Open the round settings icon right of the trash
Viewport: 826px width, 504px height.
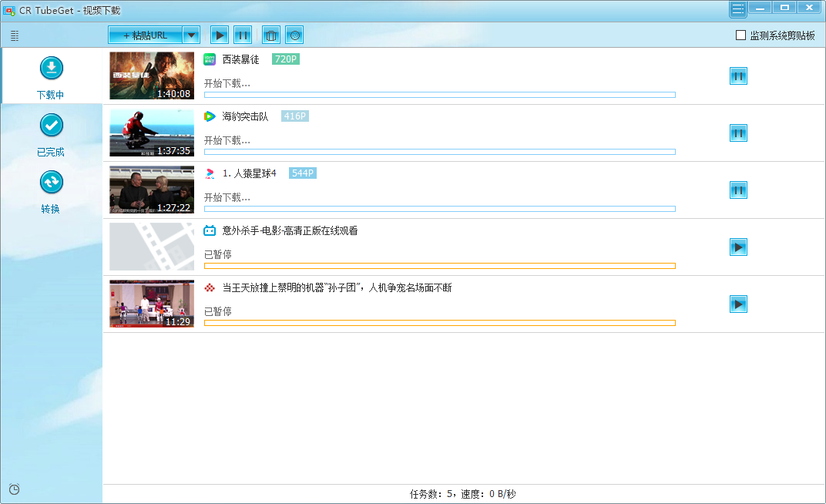point(294,35)
